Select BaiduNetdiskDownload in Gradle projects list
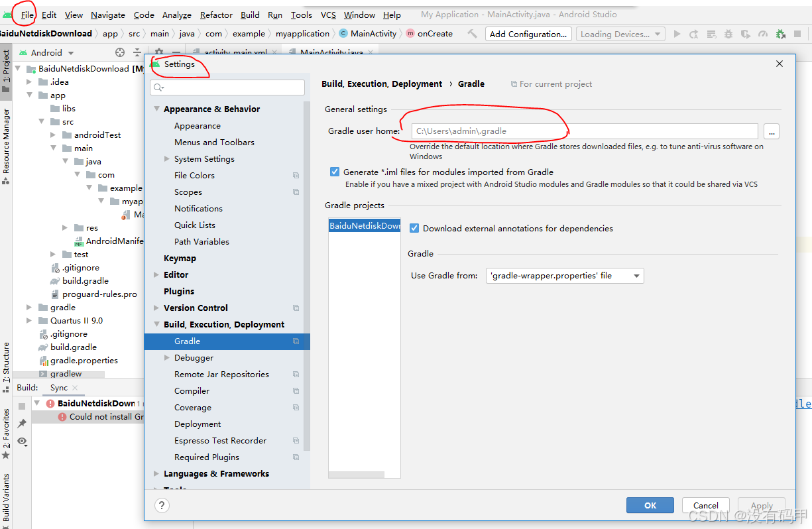 pos(365,226)
